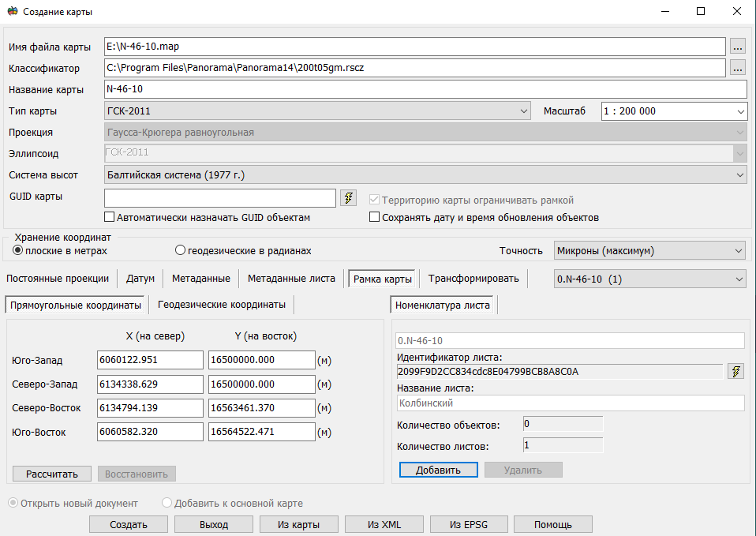The image size is (756, 536).
Task: Click browse button next to map file name
Action: coord(738,47)
